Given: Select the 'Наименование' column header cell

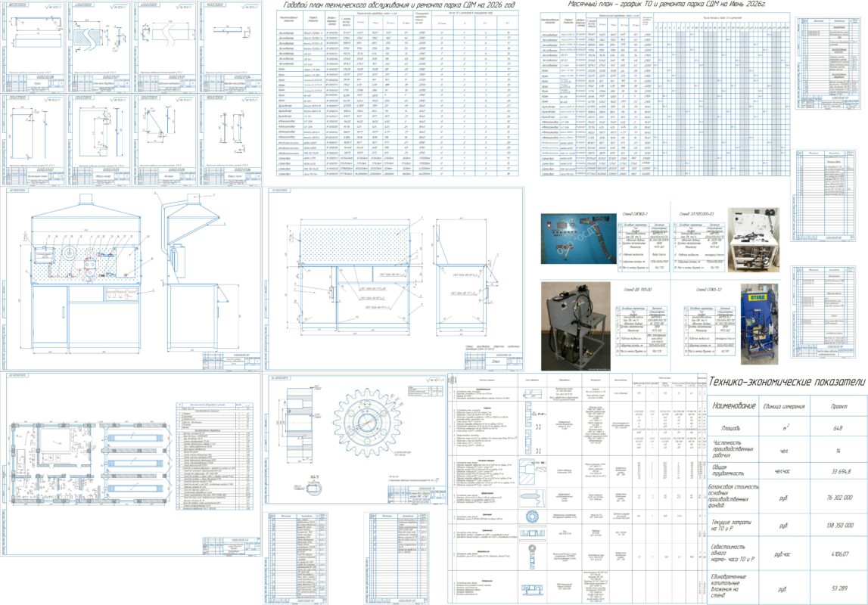Looking at the screenshot, I should pyautogui.click(x=733, y=406).
